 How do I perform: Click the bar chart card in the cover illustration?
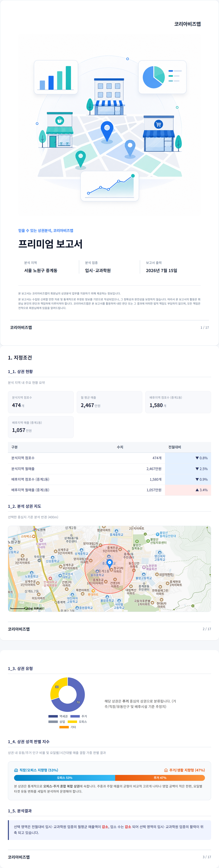[56, 77]
